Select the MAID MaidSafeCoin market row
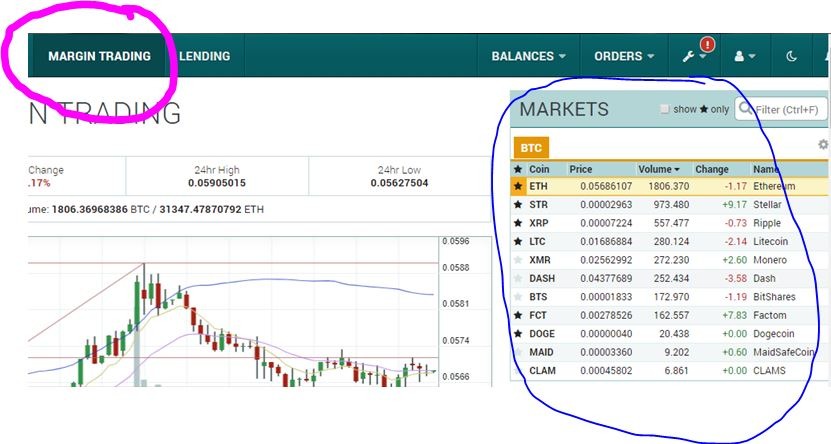Image resolution: width=831 pixels, height=444 pixels. tap(669, 352)
